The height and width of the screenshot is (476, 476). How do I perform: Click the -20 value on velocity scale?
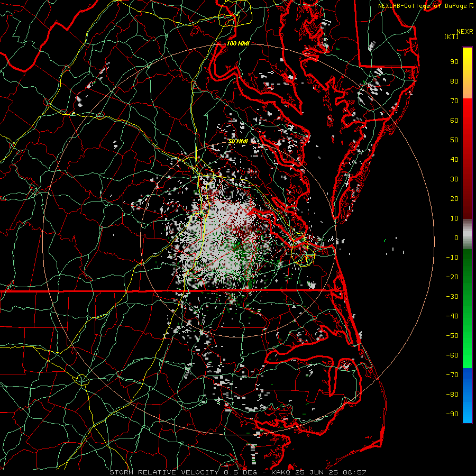coord(452,277)
